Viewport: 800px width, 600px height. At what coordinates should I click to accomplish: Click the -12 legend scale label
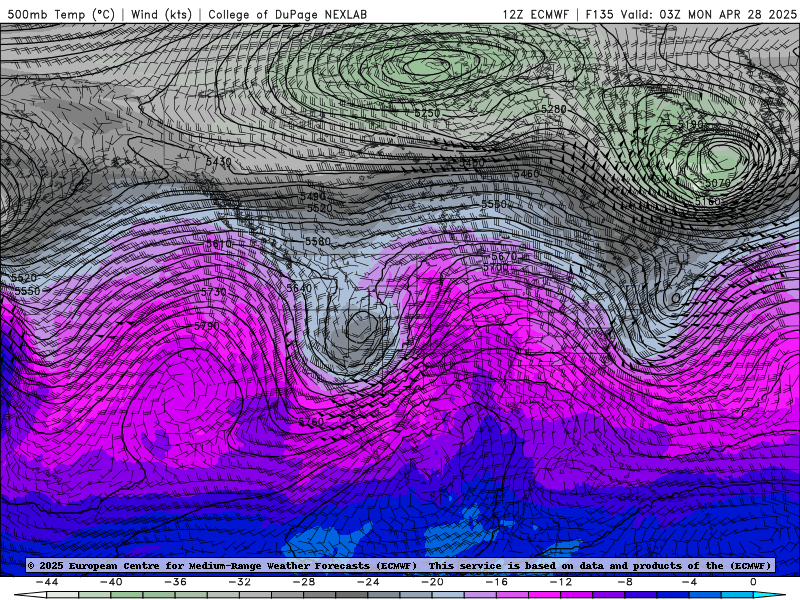[561, 582]
